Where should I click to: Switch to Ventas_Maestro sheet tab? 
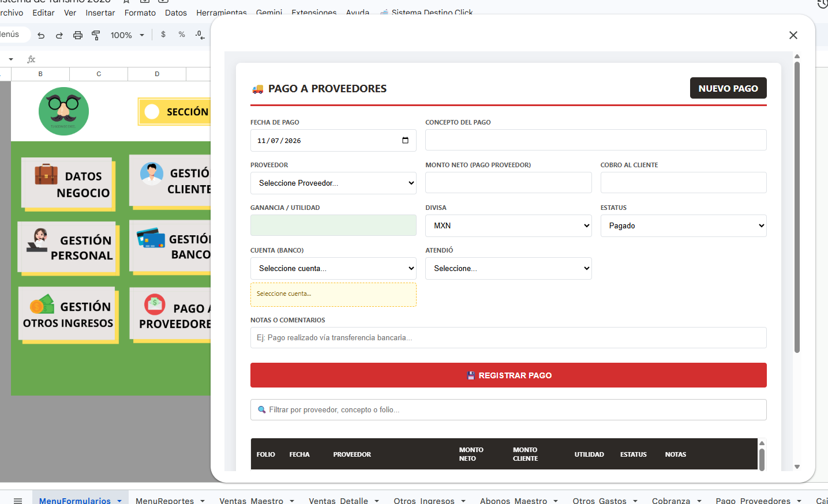click(x=251, y=501)
